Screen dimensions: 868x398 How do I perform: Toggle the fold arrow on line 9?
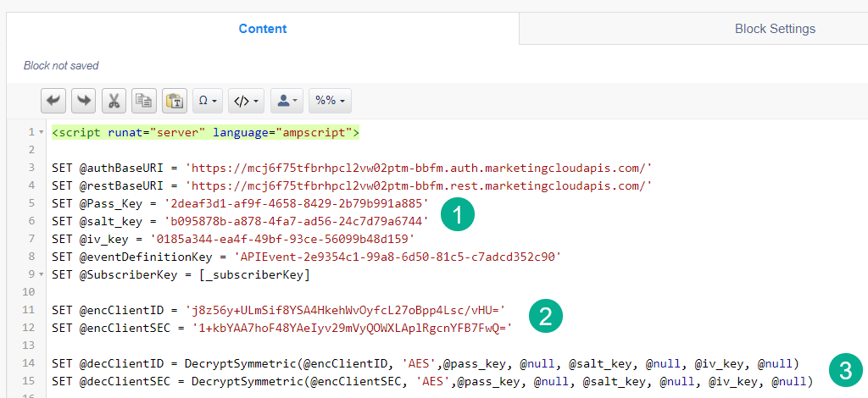coord(42,275)
